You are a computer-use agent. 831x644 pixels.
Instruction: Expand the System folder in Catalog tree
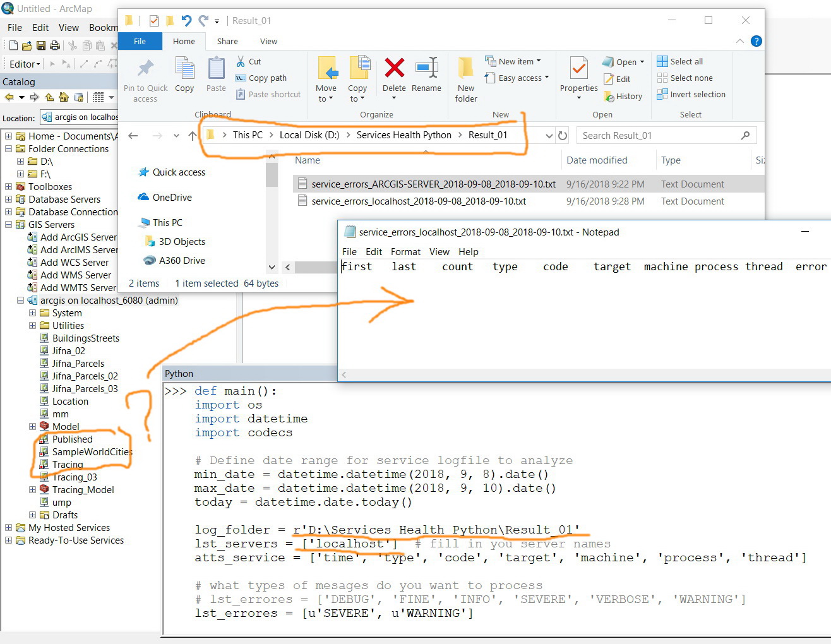(32, 313)
